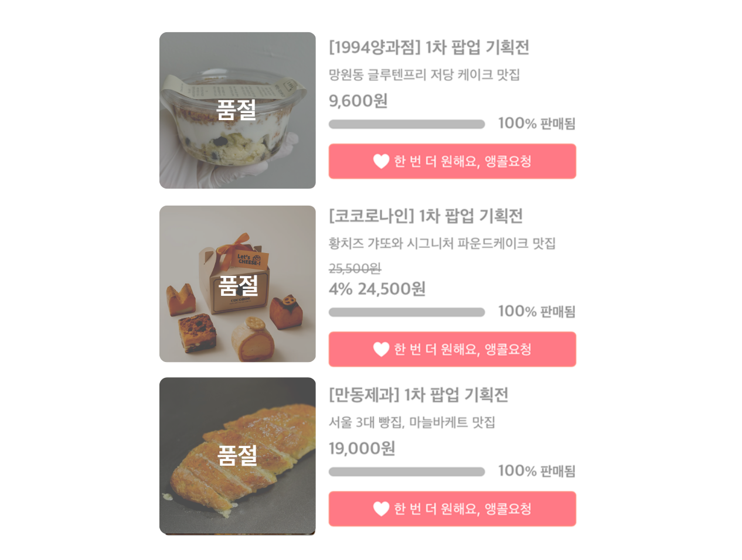Viewport: 742px width, 560px height.
Task: Click heart icon on 1994양과점 encore button
Action: click(381, 161)
